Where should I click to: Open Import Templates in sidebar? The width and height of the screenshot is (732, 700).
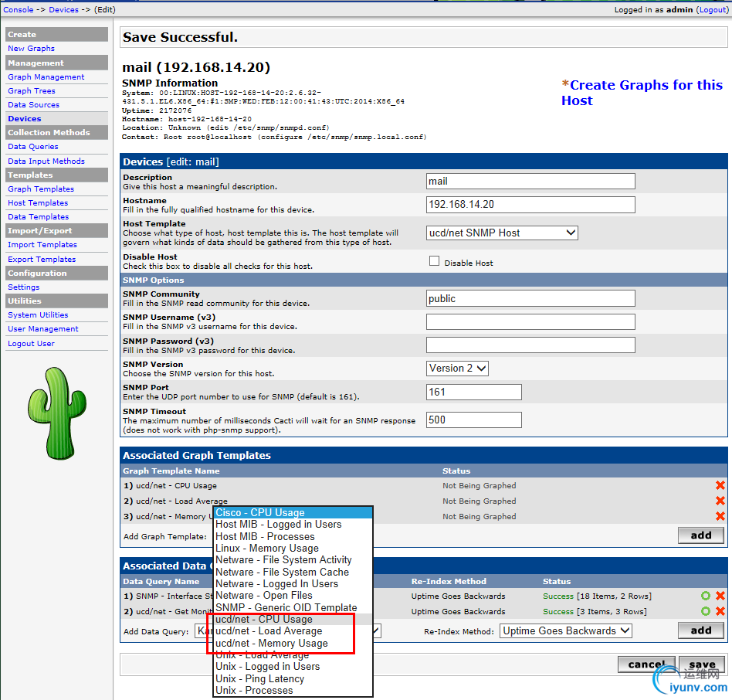42,244
